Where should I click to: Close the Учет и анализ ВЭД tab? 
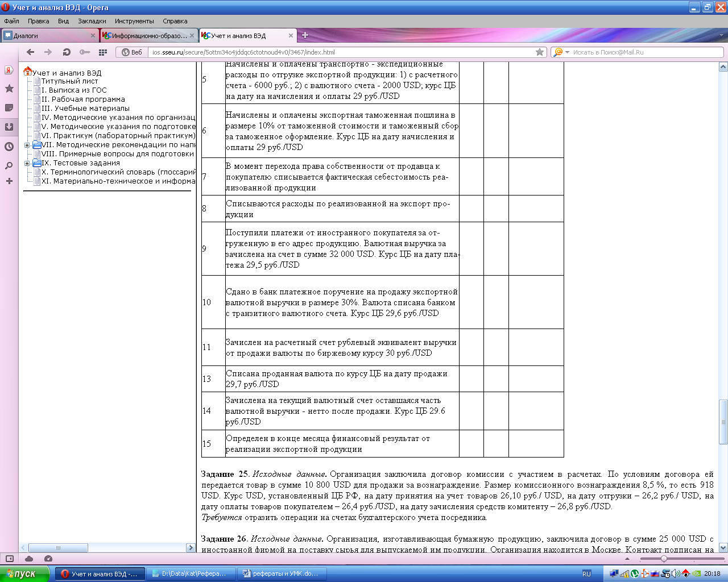(x=291, y=35)
